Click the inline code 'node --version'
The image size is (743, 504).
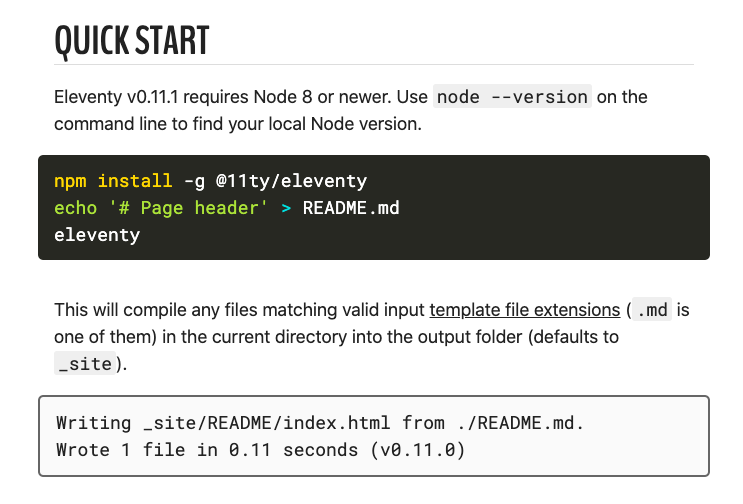[x=512, y=97]
